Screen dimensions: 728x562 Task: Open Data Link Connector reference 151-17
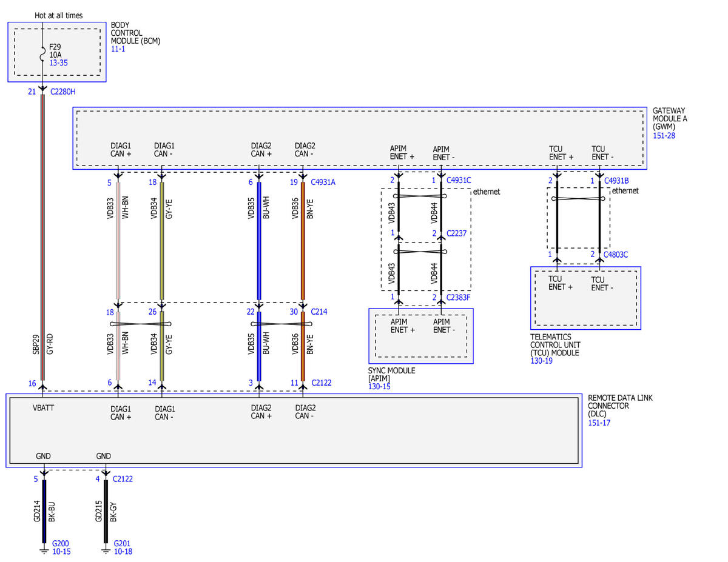tap(599, 423)
